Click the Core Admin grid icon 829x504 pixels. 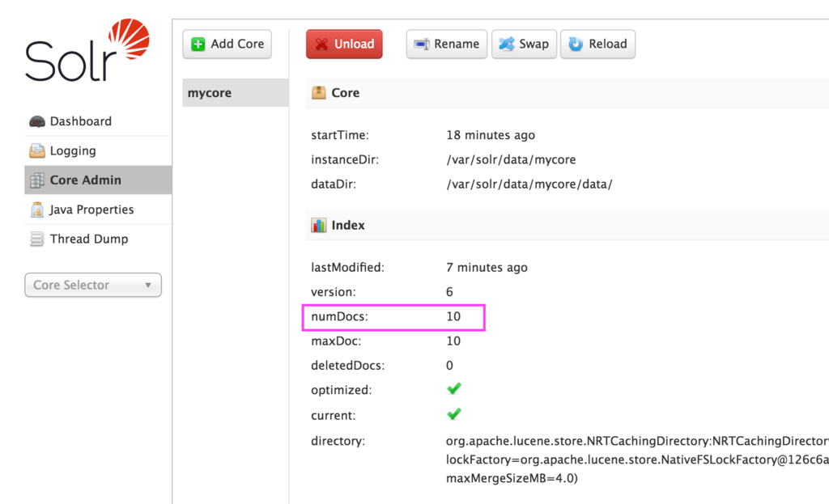coord(37,180)
